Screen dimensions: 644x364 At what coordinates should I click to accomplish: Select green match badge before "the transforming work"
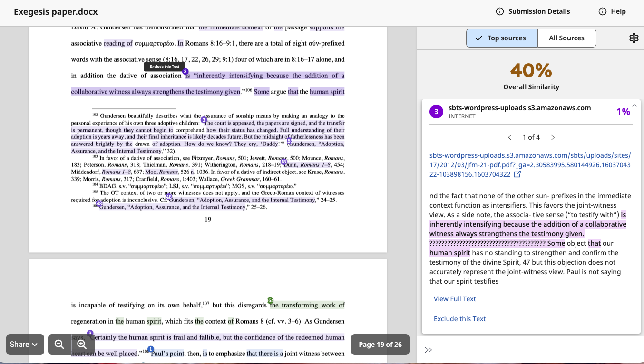click(270, 300)
